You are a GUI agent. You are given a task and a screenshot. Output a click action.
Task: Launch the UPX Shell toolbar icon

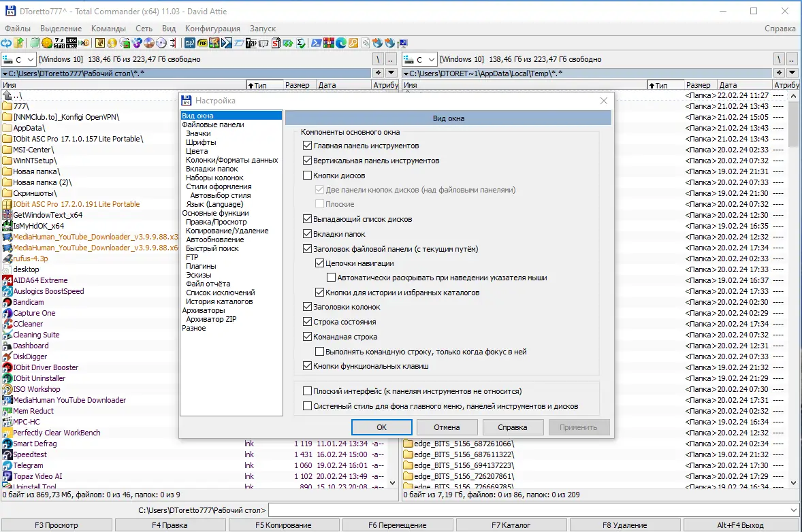pyautogui.click(x=71, y=43)
